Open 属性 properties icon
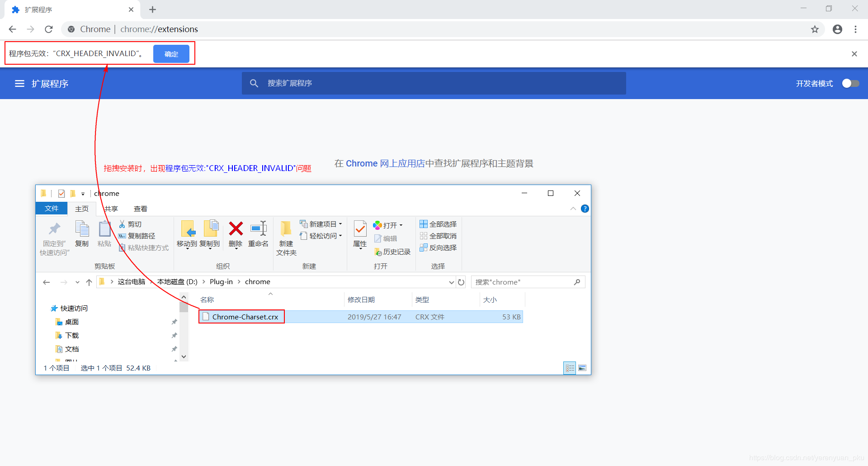This screenshot has width=868, height=466. pyautogui.click(x=360, y=229)
